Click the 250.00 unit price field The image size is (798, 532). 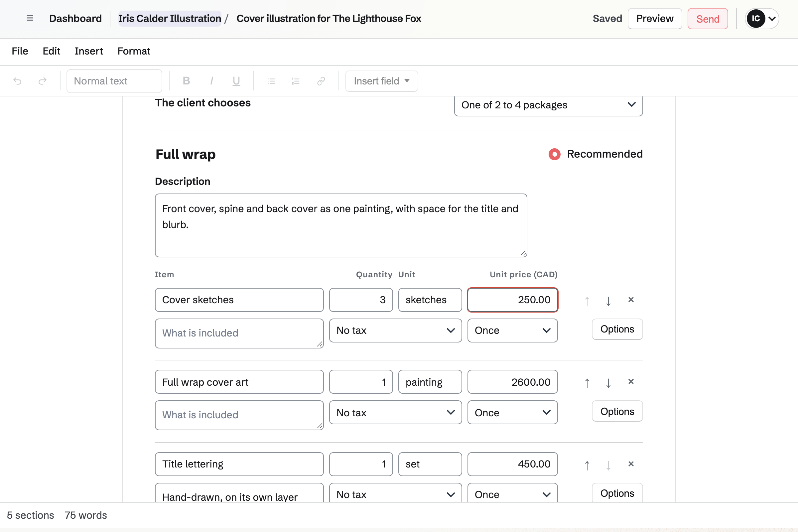(x=512, y=300)
